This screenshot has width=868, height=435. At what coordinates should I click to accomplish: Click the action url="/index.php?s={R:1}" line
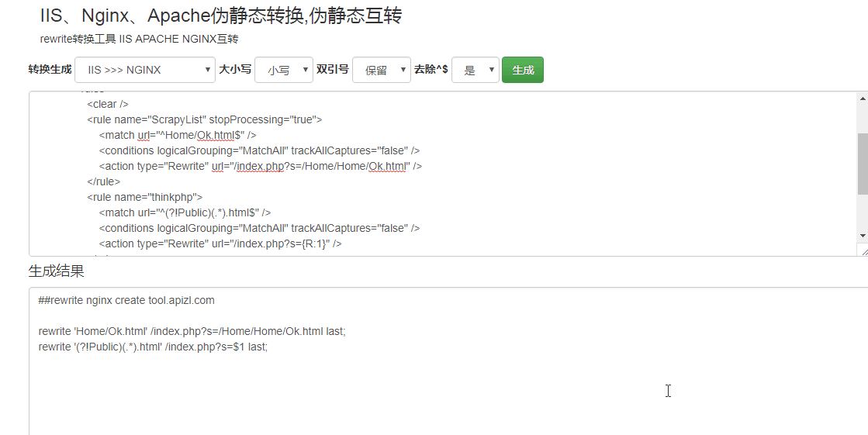pyautogui.click(x=220, y=243)
